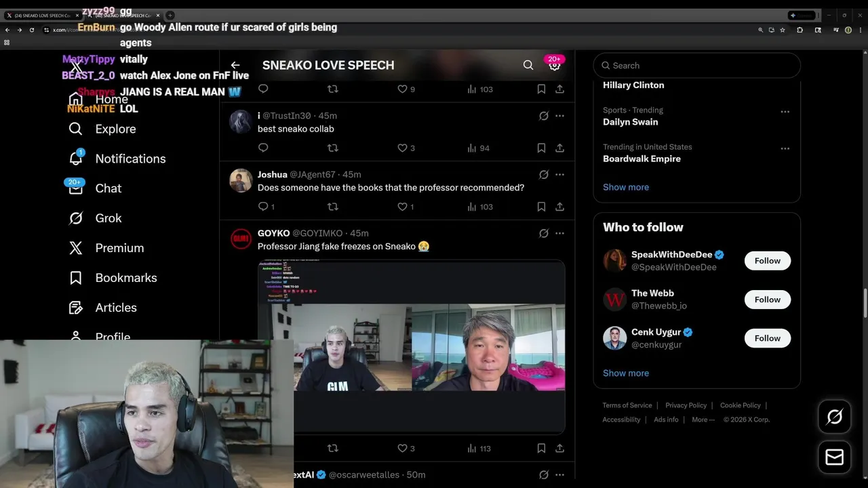Screen dimensions: 868x488
Task: Open more options on oscarweetalles post
Action: click(559, 475)
